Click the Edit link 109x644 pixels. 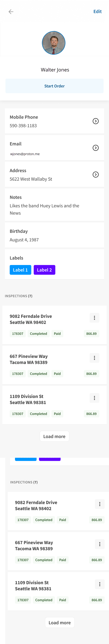point(97,12)
